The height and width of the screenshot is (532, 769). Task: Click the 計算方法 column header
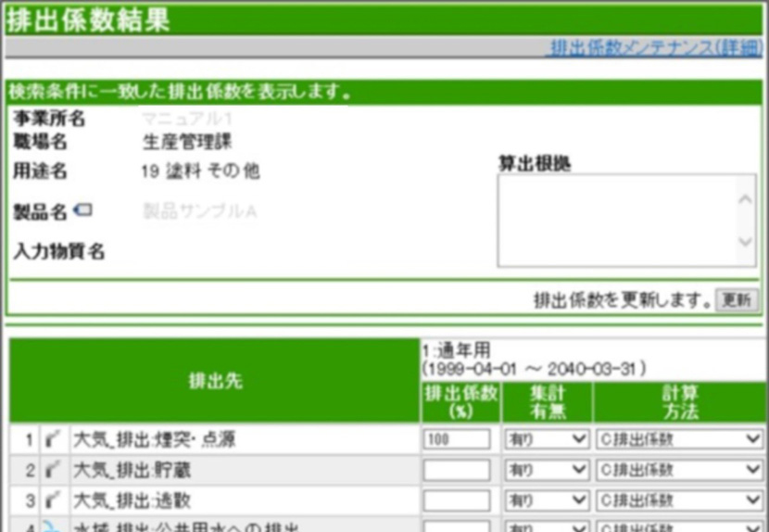680,402
